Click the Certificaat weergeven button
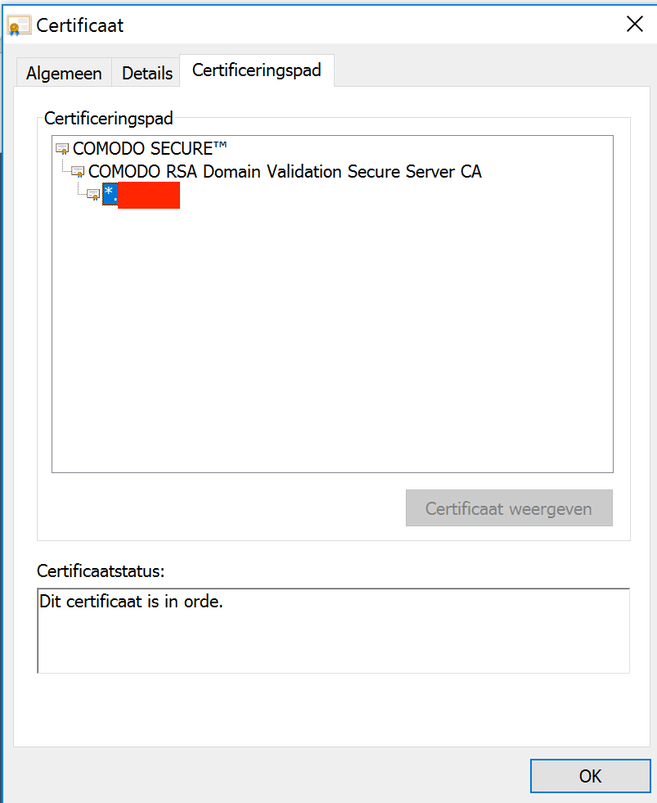 click(509, 508)
